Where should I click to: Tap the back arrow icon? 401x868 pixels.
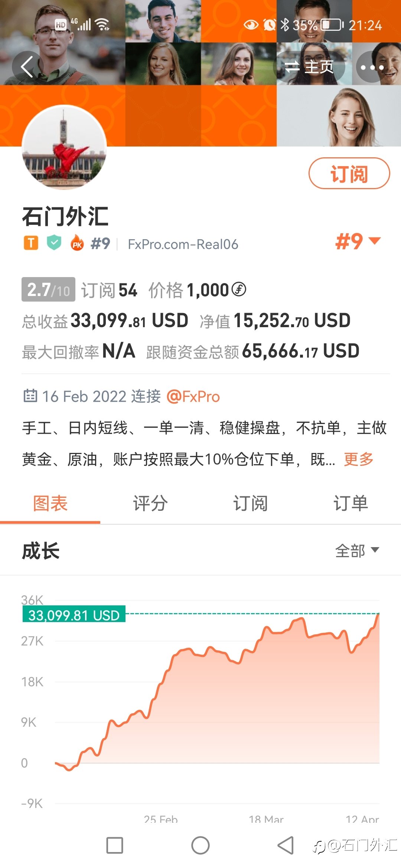27,67
